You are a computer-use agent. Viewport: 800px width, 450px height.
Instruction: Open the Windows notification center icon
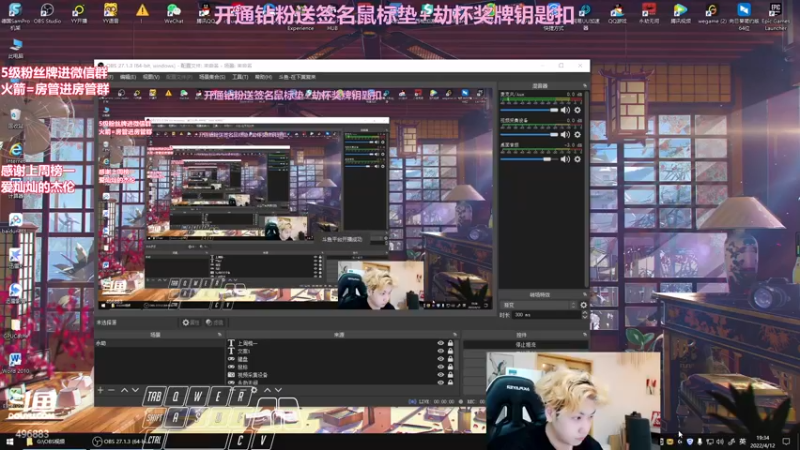[x=786, y=441]
